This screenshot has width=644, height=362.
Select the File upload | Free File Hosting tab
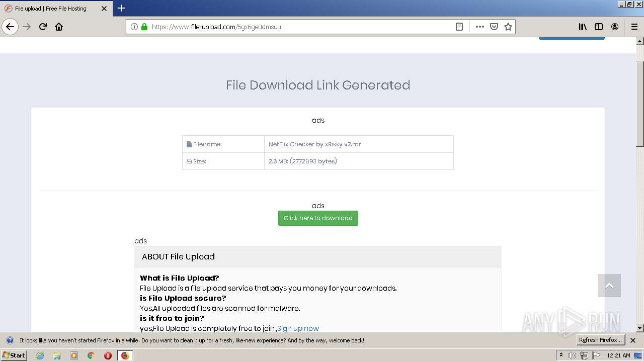click(56, 9)
